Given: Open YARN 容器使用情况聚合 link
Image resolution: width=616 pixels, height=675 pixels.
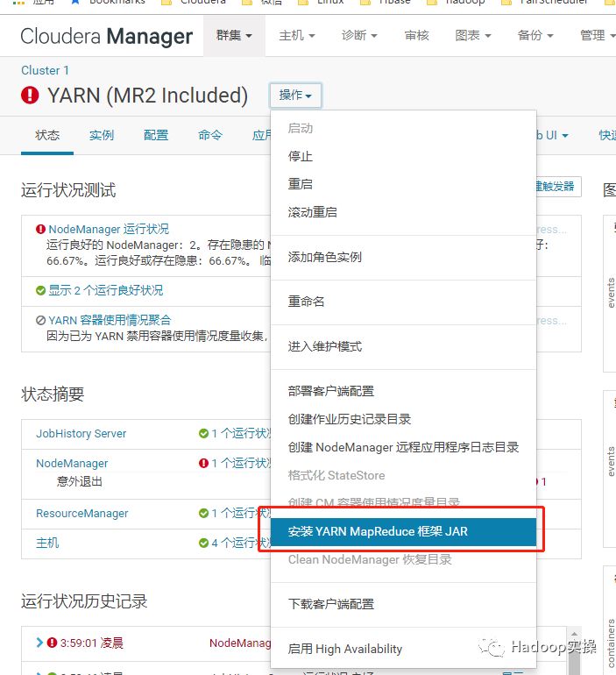Looking at the screenshot, I should point(110,320).
